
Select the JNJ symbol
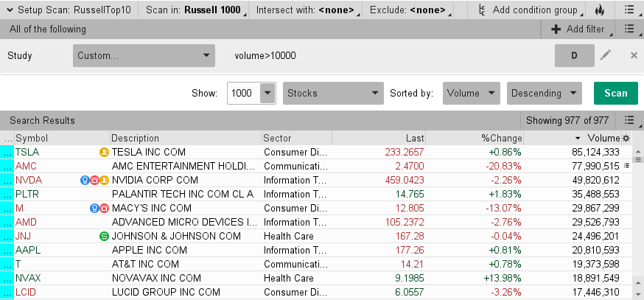(23, 237)
